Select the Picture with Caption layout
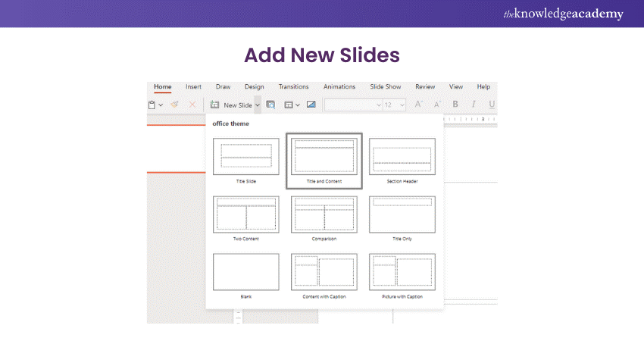Image resolution: width=644 pixels, height=341 pixels. pos(402,272)
